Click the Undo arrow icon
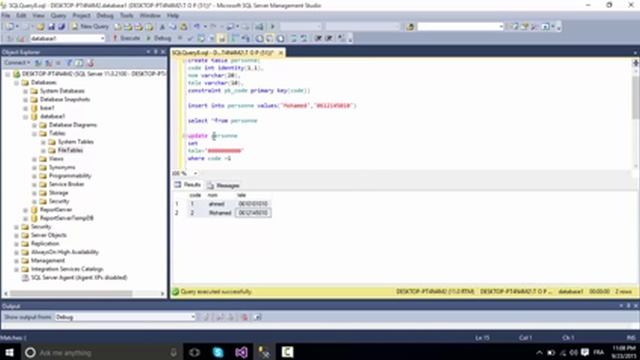 coord(197,27)
